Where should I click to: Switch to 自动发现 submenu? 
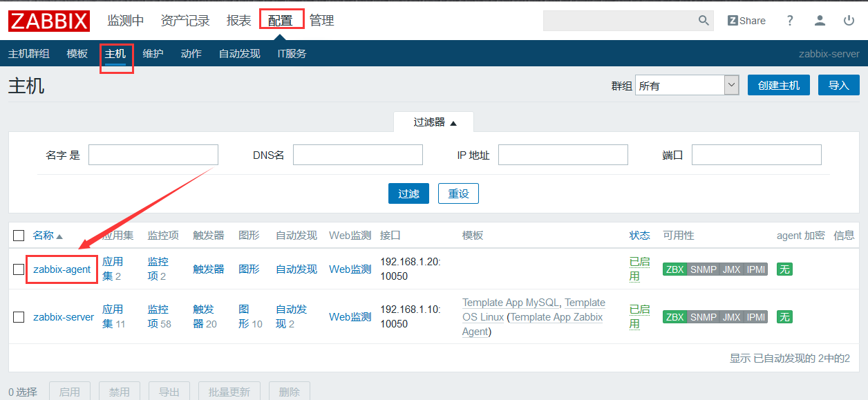click(x=240, y=53)
